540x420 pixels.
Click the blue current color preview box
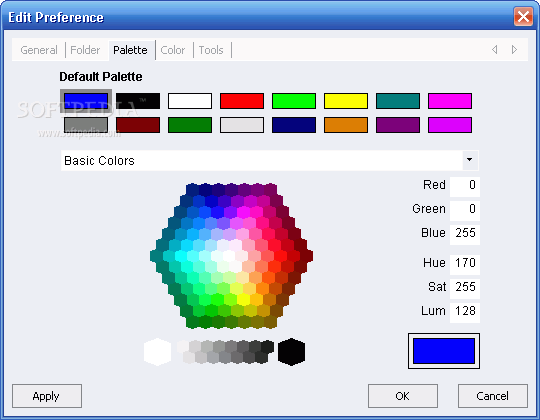tap(444, 351)
